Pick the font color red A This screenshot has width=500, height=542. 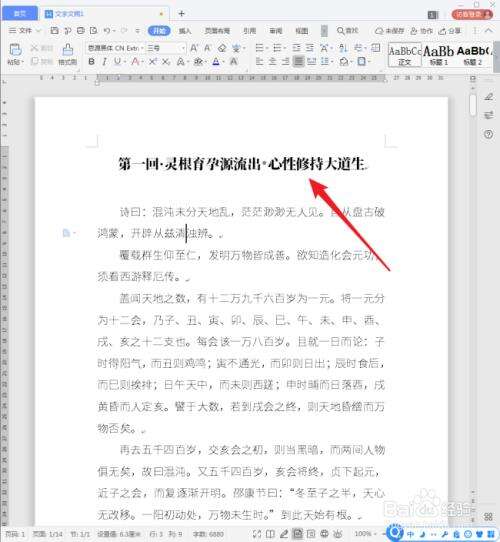pyautogui.click(x=134, y=62)
